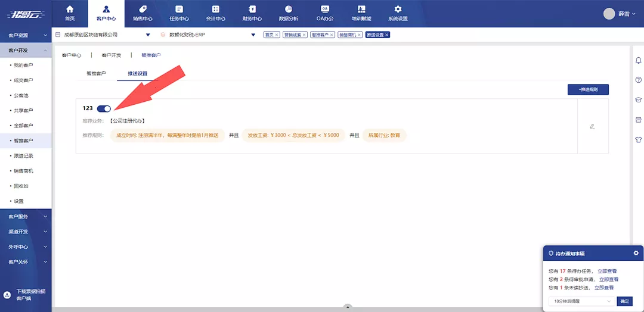Viewport: 644px width, 312px height.
Task: Click the +推送规则 button
Action: pyautogui.click(x=588, y=89)
